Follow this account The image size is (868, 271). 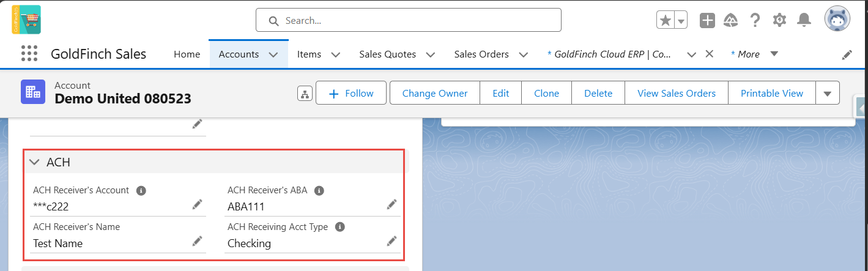tap(351, 93)
